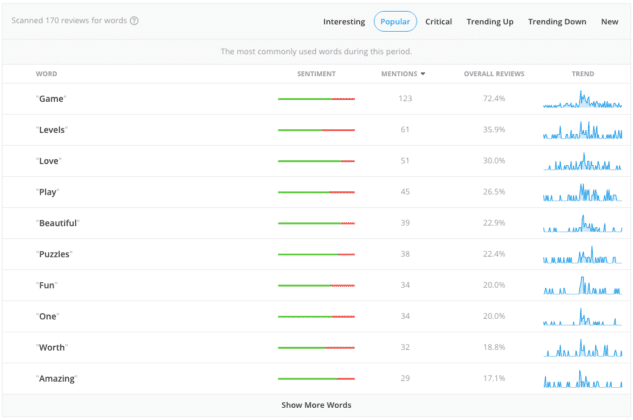Click the Mentions sort arrow

pyautogui.click(x=423, y=74)
